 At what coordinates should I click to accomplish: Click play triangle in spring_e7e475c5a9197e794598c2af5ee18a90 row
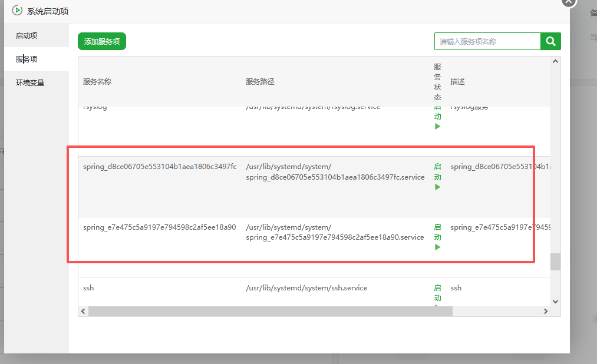(x=437, y=247)
